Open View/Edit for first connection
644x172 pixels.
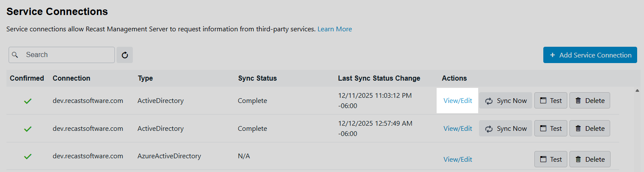coord(458,101)
